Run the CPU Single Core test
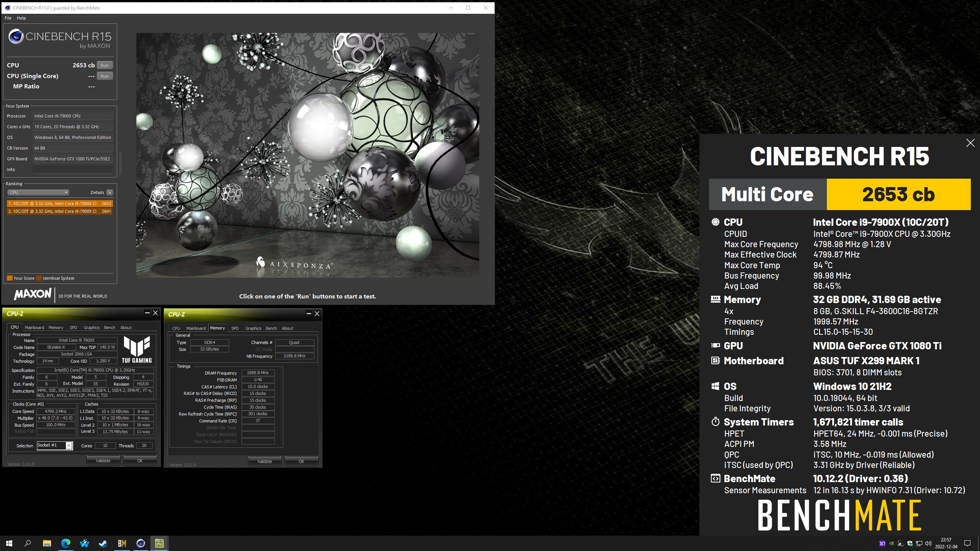This screenshot has width=980, height=551. click(x=105, y=76)
